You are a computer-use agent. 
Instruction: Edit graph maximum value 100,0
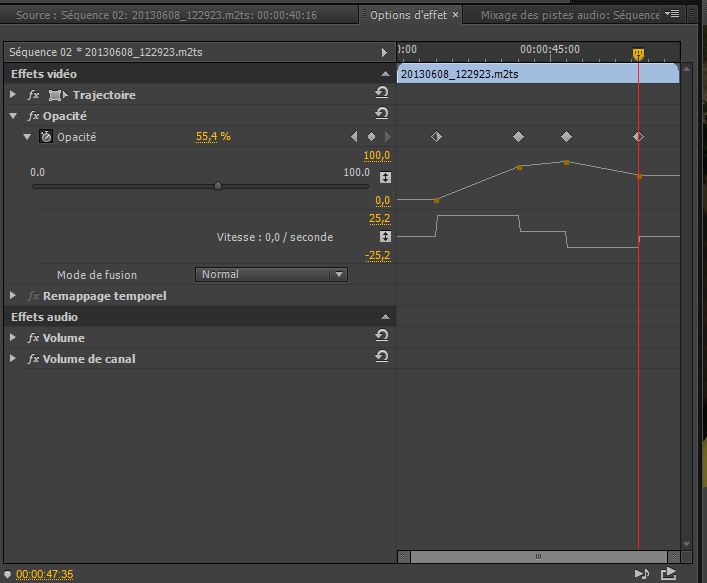tap(376, 156)
